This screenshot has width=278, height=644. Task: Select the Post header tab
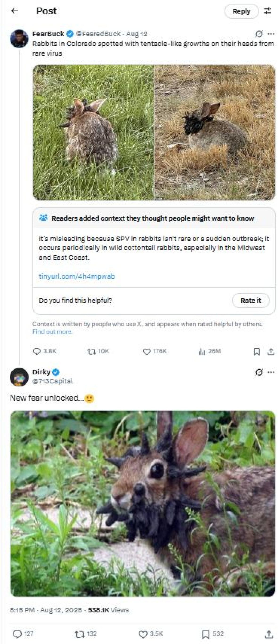click(46, 11)
